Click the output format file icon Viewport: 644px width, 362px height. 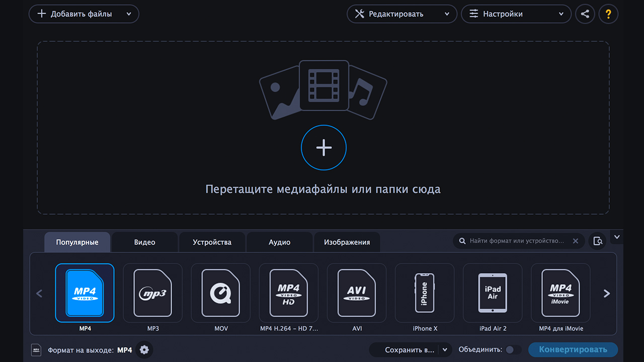[x=36, y=350]
